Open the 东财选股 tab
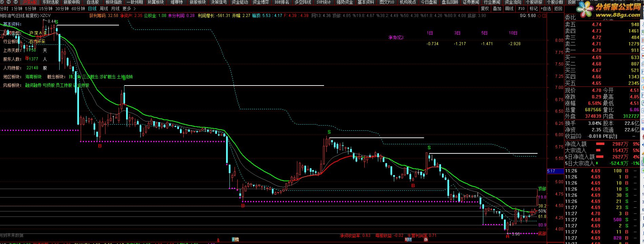Viewport: 644px width, 244px height. (x=51, y=2)
